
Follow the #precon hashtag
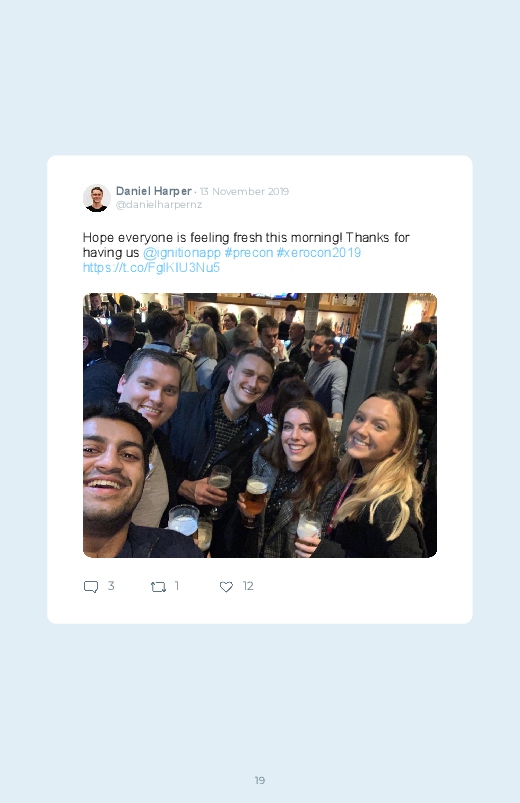[x=249, y=252]
